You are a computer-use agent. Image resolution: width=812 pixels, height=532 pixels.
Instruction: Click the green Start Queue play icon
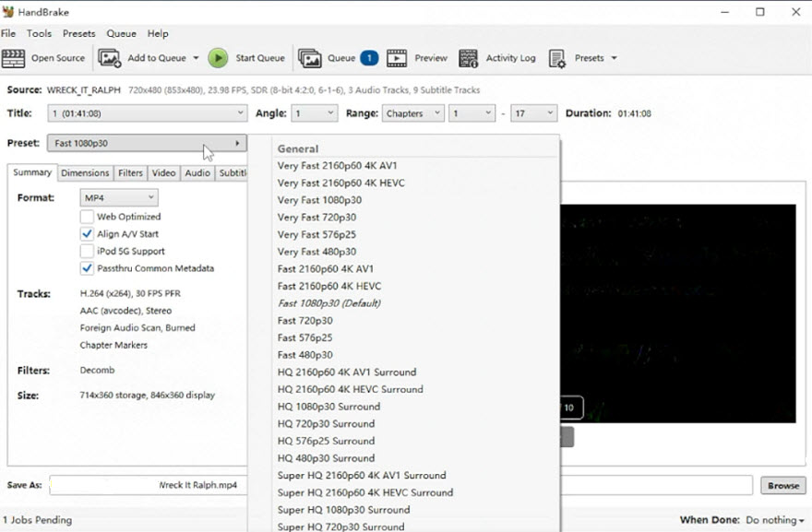click(x=218, y=58)
